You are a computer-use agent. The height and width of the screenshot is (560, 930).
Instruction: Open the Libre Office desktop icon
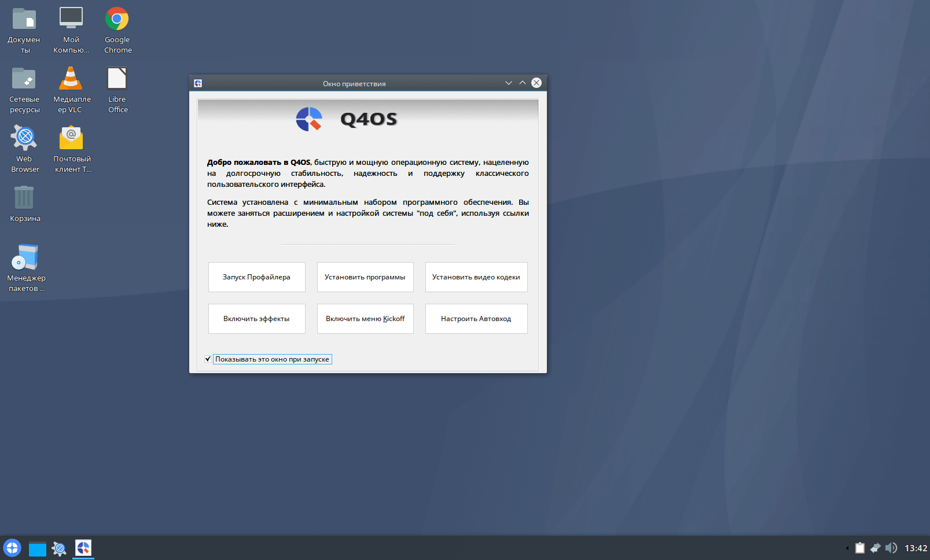117,79
